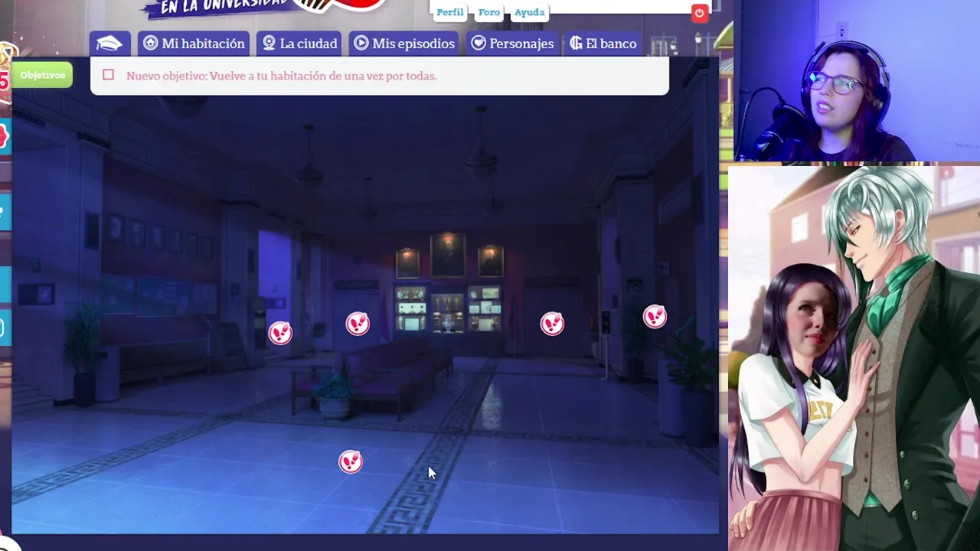980x551 pixels.
Task: Click the streamer webcam video
Action: tap(857, 80)
